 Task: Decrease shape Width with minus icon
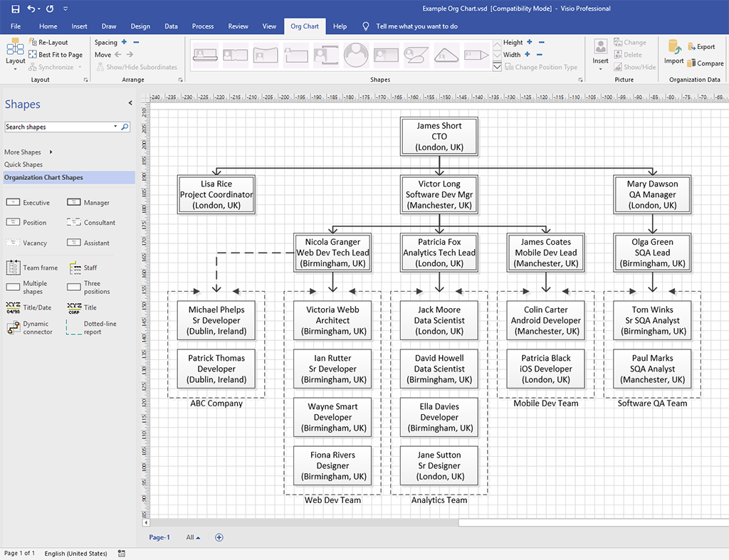[x=540, y=54]
